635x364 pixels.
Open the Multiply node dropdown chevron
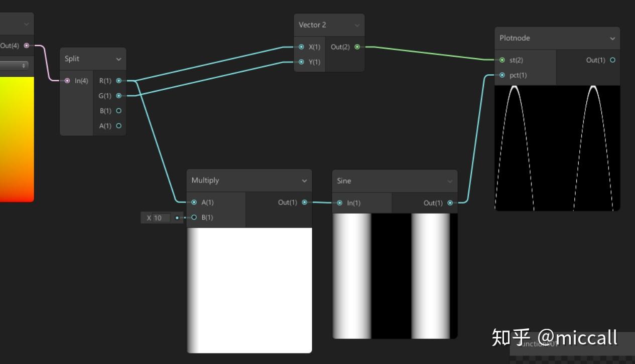304,180
